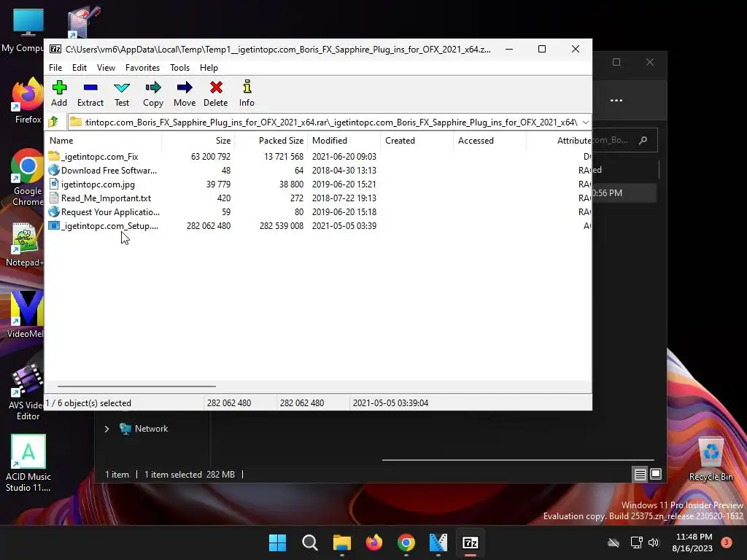Click the See more dots in Explorer
The width and height of the screenshot is (747, 560).
pos(616,101)
